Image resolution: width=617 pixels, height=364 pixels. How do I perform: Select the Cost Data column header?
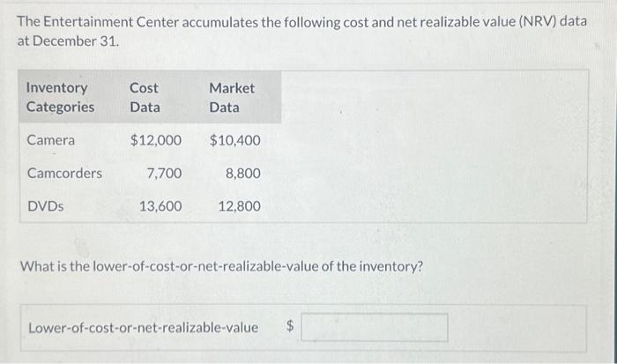click(x=145, y=97)
